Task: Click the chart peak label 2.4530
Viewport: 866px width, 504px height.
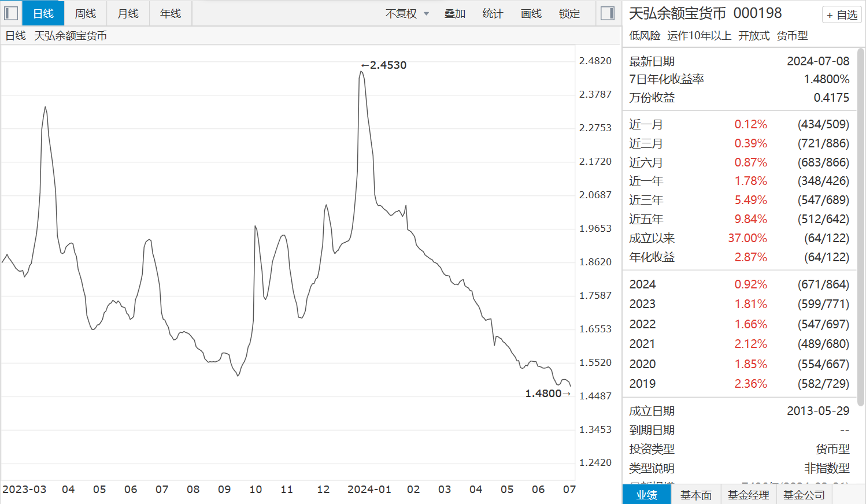Action: coord(384,65)
